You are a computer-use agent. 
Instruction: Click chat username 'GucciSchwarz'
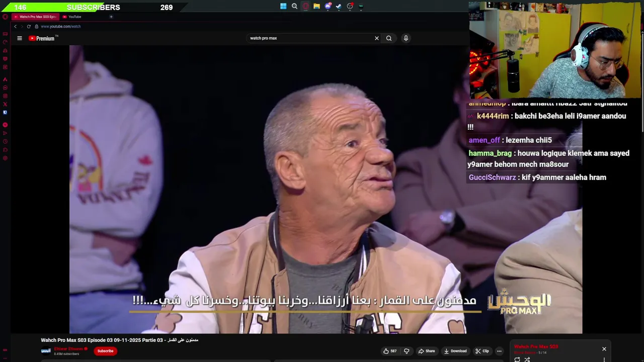(x=492, y=177)
